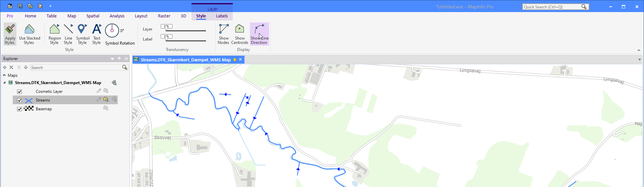Open the Layout ribbon tab
Viewport: 644px width, 187px height.
pyautogui.click(x=141, y=16)
